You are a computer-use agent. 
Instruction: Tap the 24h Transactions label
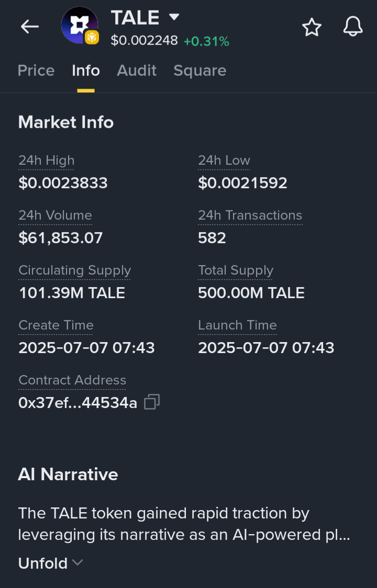250,215
